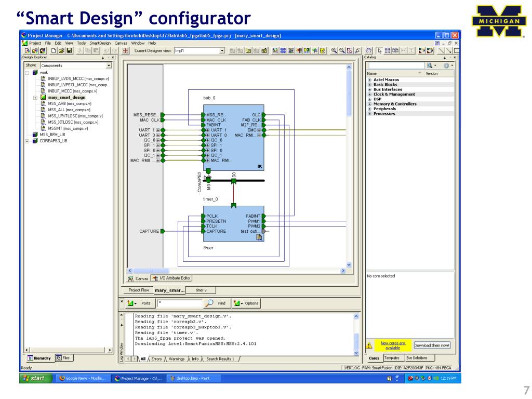
Task: Click the generate design icon with yellow cylinder
Action: coord(323,50)
